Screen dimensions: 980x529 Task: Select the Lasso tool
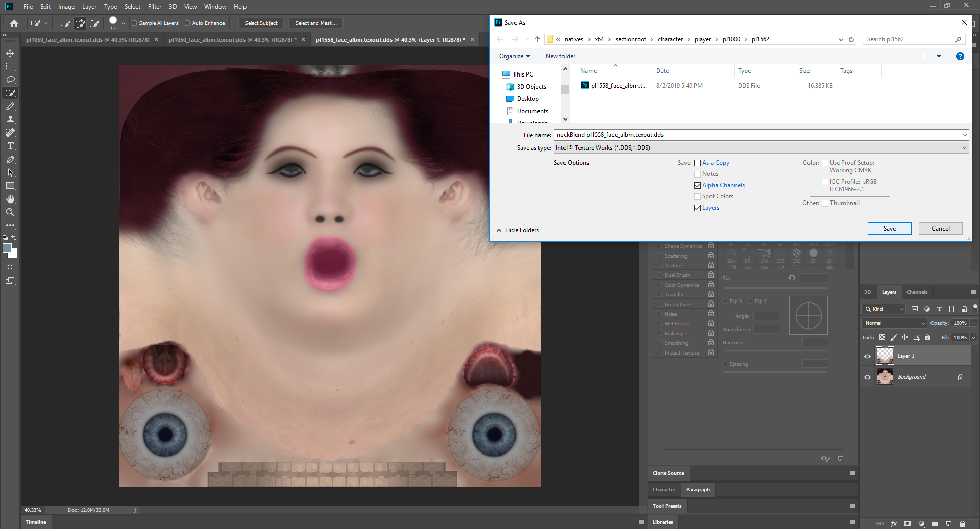(10, 80)
